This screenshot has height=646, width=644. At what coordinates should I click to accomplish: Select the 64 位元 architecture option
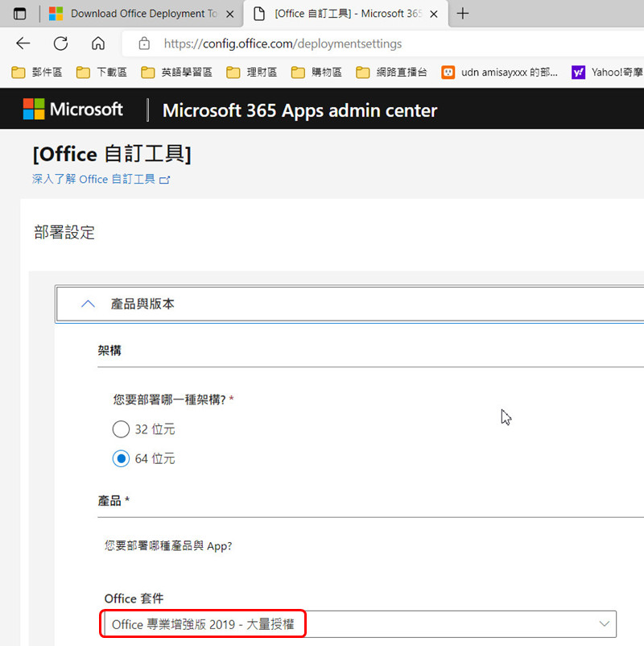[121, 459]
